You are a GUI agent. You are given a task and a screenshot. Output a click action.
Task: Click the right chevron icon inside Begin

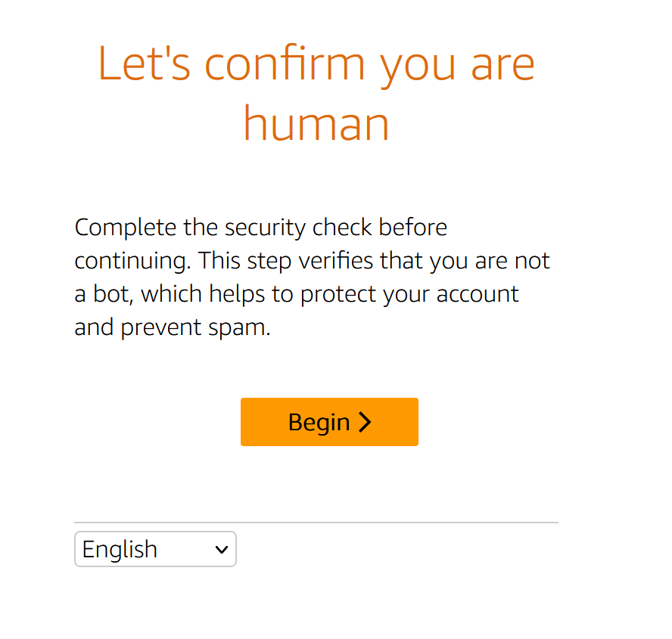click(x=366, y=422)
